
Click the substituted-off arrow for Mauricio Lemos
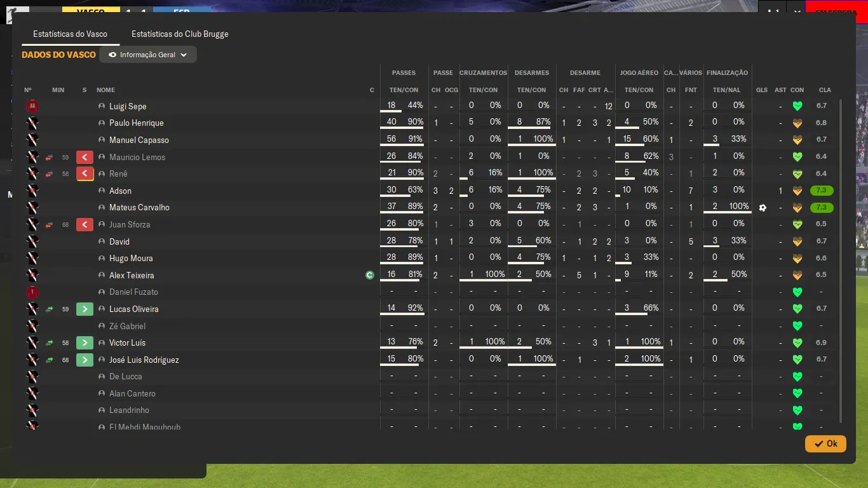pyautogui.click(x=85, y=157)
